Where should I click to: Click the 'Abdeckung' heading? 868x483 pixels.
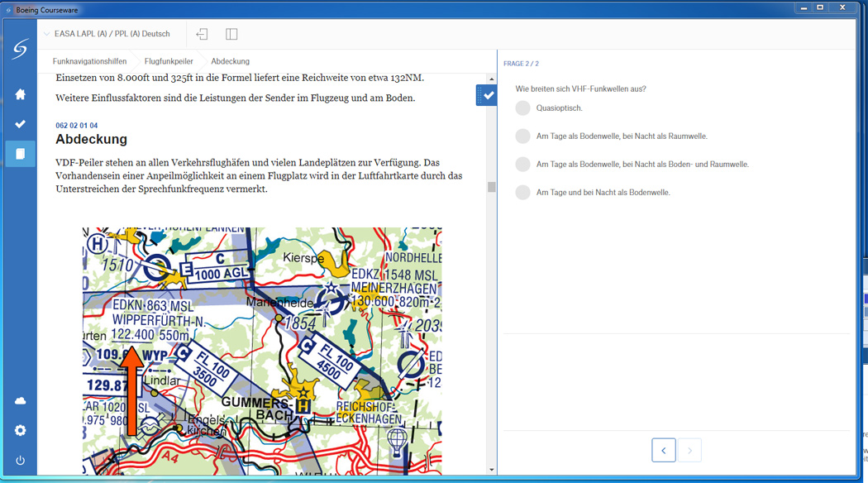point(91,140)
